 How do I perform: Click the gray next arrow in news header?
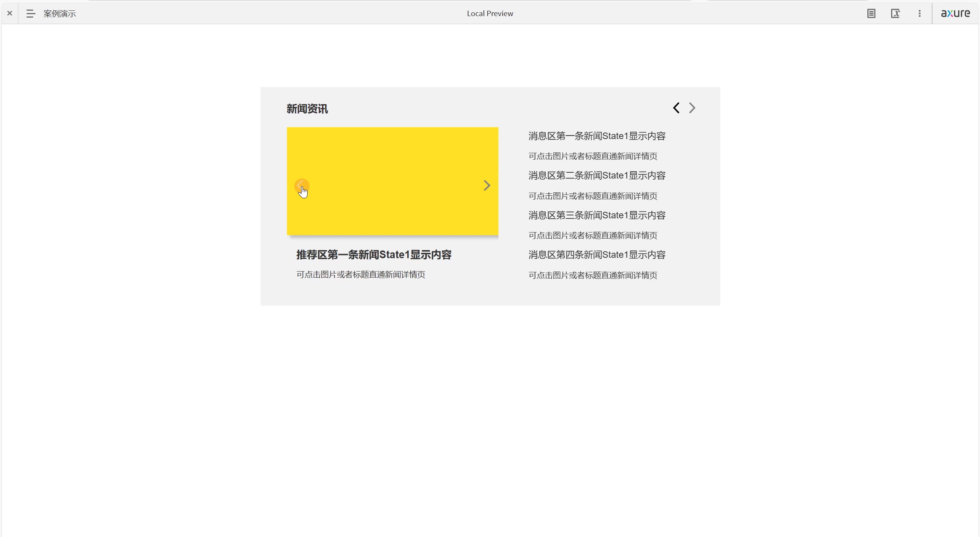pos(692,108)
